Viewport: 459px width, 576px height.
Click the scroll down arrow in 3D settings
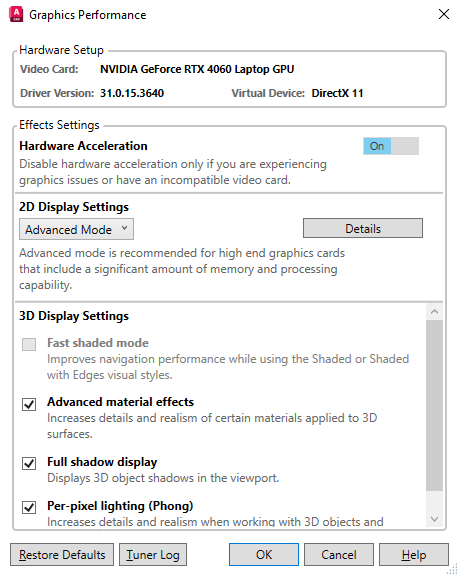point(434,519)
